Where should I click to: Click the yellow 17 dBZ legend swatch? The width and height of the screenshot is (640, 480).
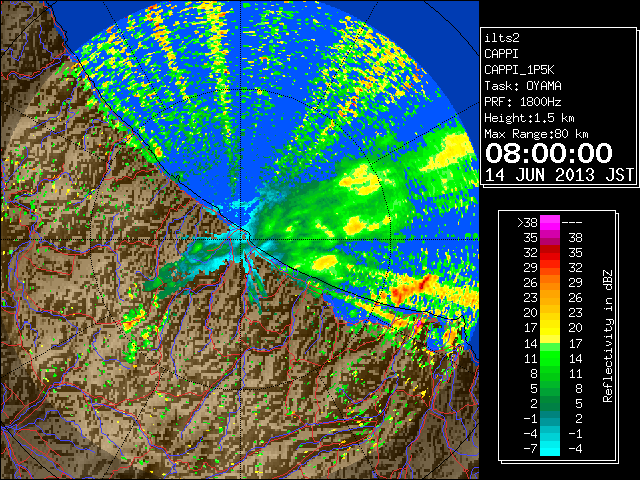[x=550, y=328]
